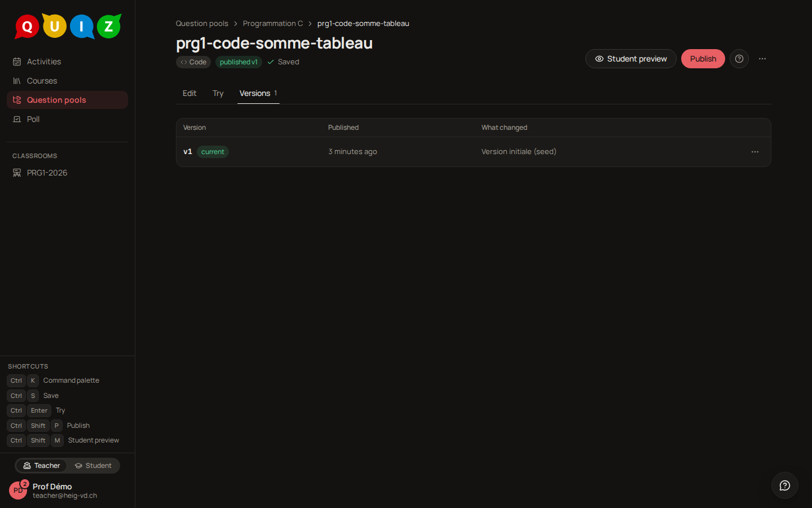The image size is (812, 508).
Task: Switch to Student mode
Action: [x=93, y=466]
